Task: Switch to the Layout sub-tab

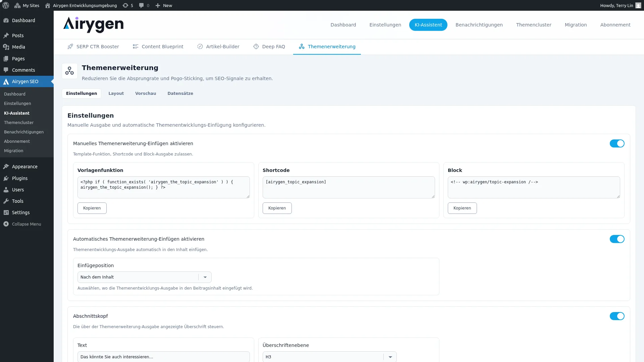Action: 116,94
